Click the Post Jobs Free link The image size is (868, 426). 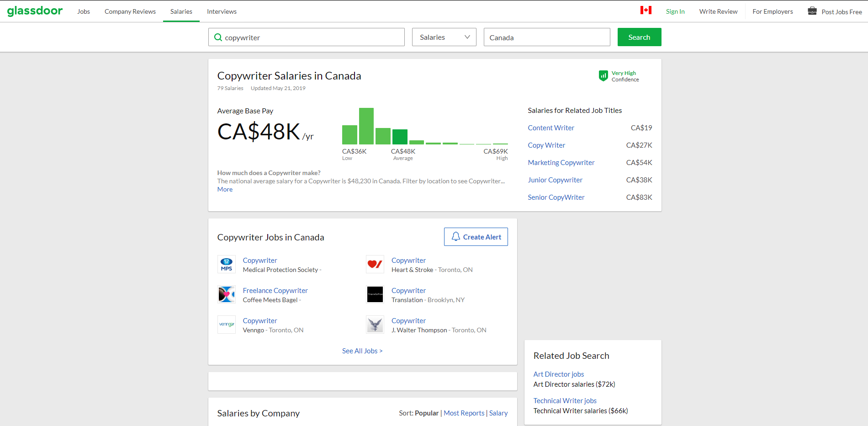point(842,12)
